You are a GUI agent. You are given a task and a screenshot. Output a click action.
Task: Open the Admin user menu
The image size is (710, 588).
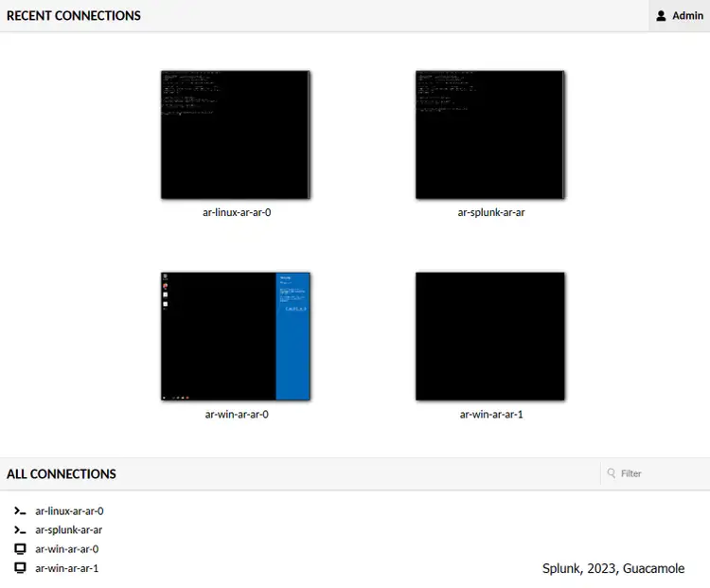(x=680, y=16)
